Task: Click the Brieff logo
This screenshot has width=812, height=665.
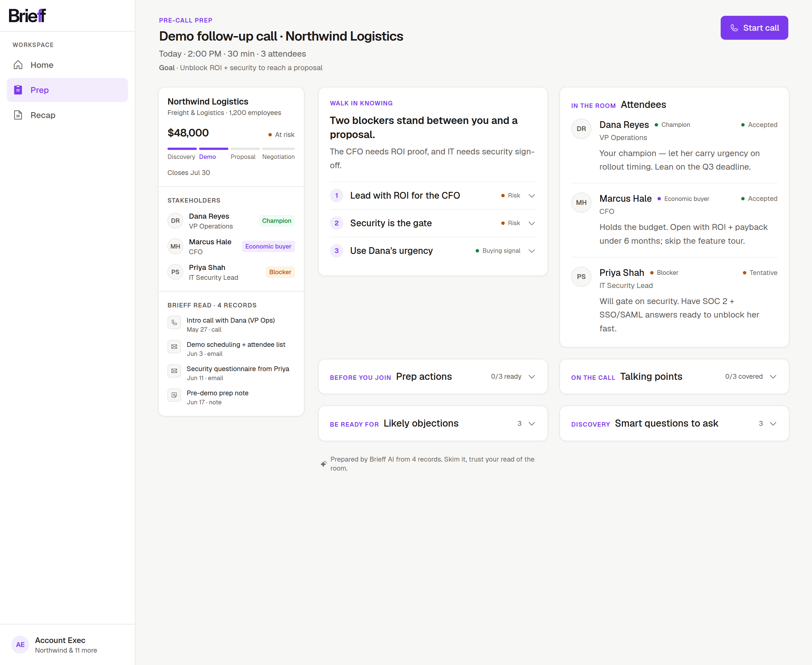Action: pyautogui.click(x=27, y=16)
